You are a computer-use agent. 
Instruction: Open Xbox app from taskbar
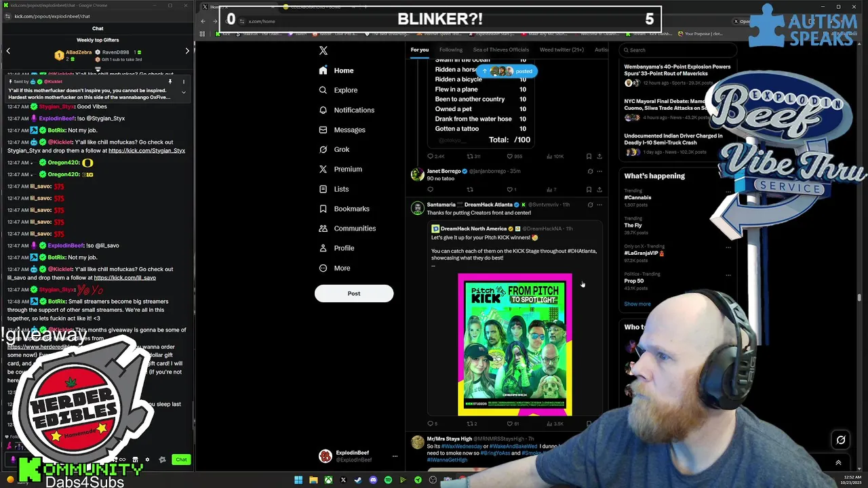coord(328,480)
